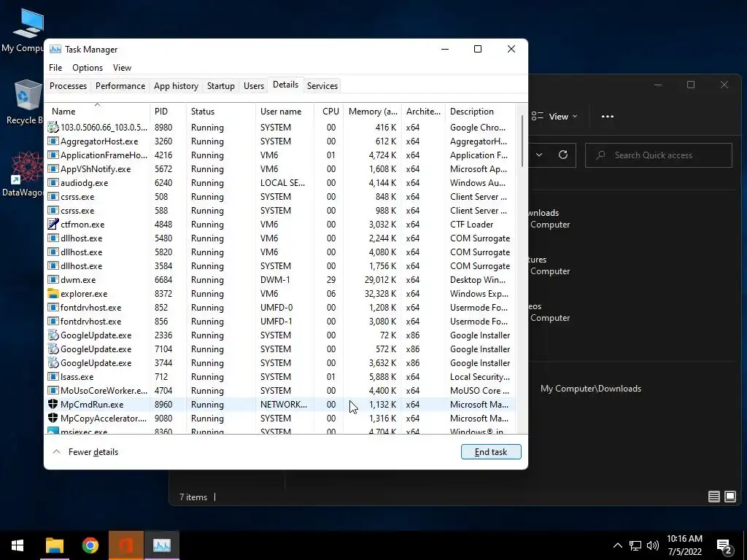Open File Explorer from the taskbar
This screenshot has width=747, height=560.
click(55, 545)
